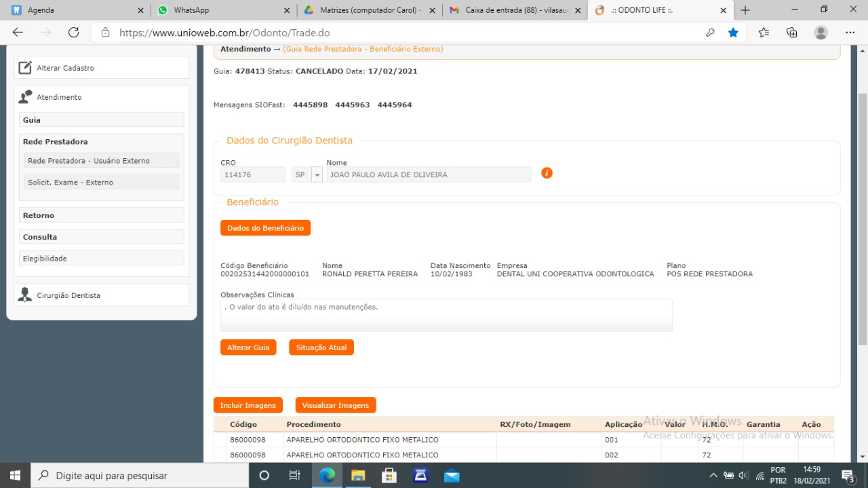Select Rede Prestadora - Usuário Externo
Viewport: 868px width, 488px height.
[x=102, y=160]
